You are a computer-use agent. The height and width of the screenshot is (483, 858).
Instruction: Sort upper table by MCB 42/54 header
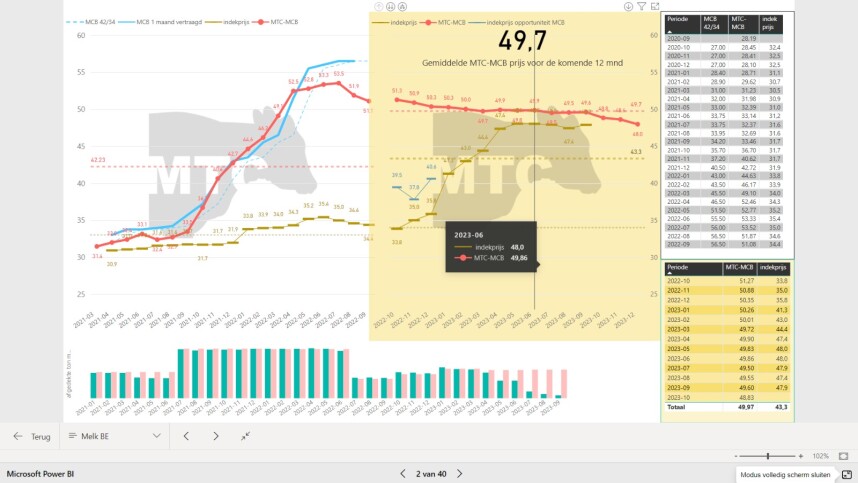(714, 24)
